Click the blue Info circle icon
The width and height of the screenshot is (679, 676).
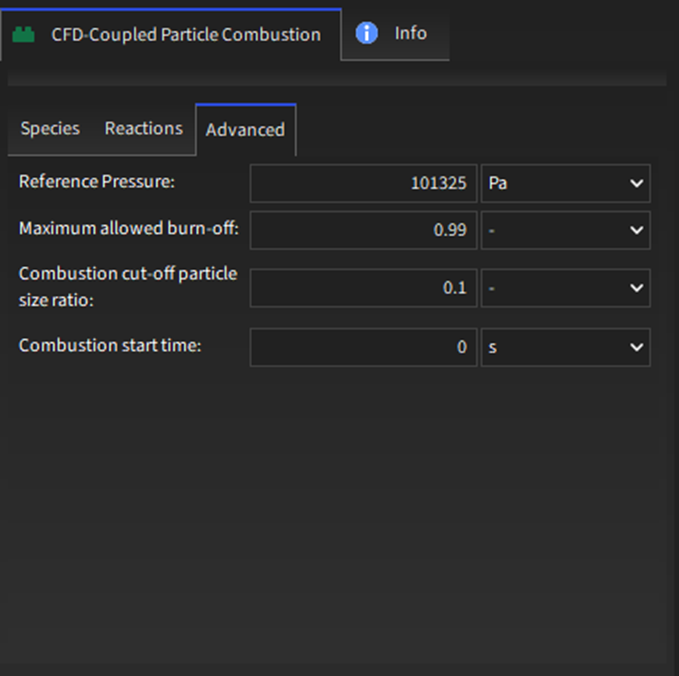click(x=367, y=33)
